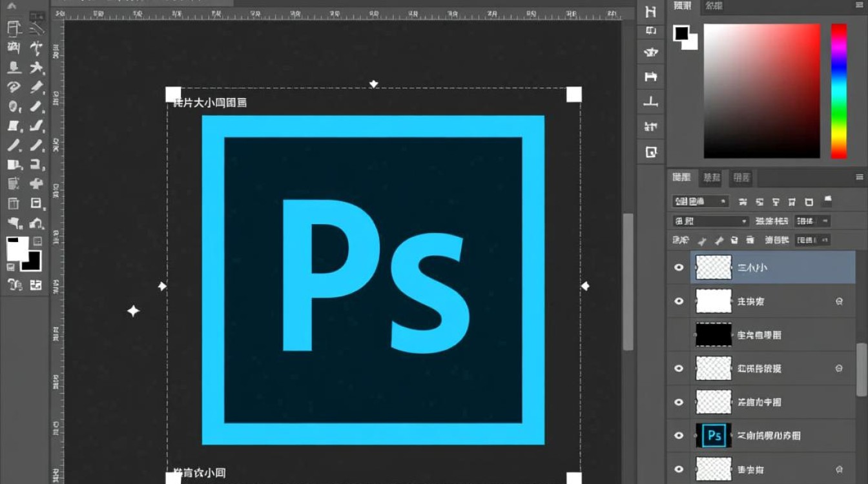Select the layer with the black thumbnail

(x=714, y=335)
